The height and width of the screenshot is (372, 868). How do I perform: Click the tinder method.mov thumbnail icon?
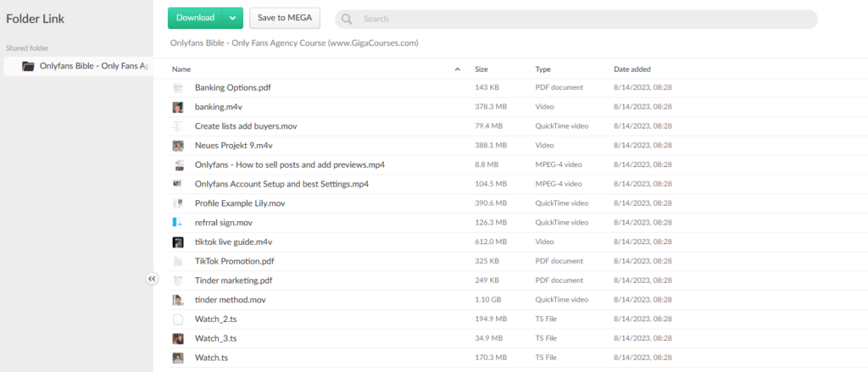pos(178,300)
